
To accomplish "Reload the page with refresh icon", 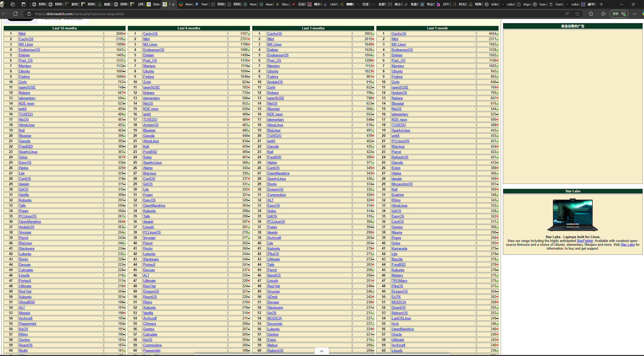I will coord(15,14).
